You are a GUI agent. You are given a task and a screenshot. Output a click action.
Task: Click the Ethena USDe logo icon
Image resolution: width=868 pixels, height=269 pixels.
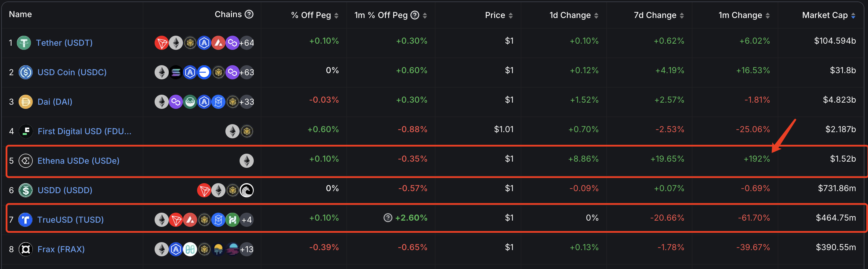tap(26, 161)
